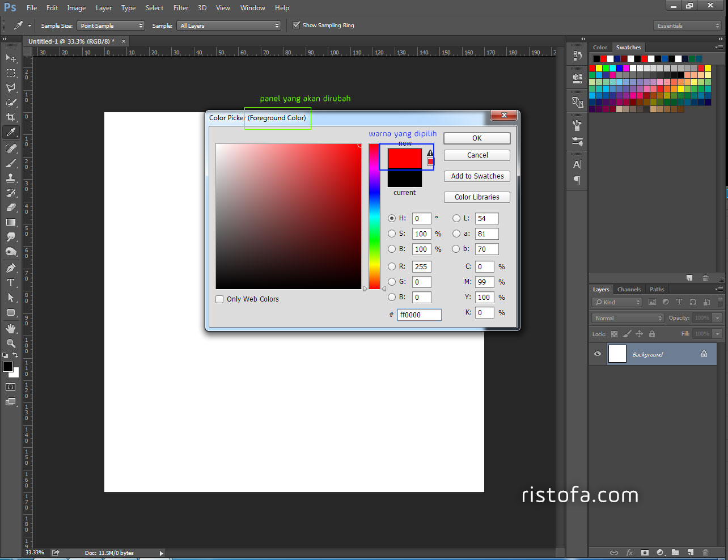Add layer style using fx icon
This screenshot has height=560, width=728.
(629, 552)
